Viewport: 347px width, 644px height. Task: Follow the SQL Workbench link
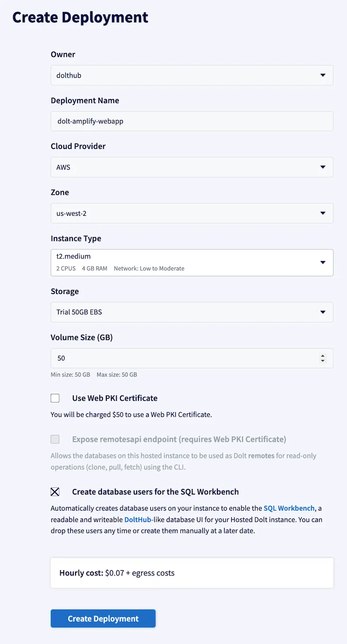(x=289, y=508)
